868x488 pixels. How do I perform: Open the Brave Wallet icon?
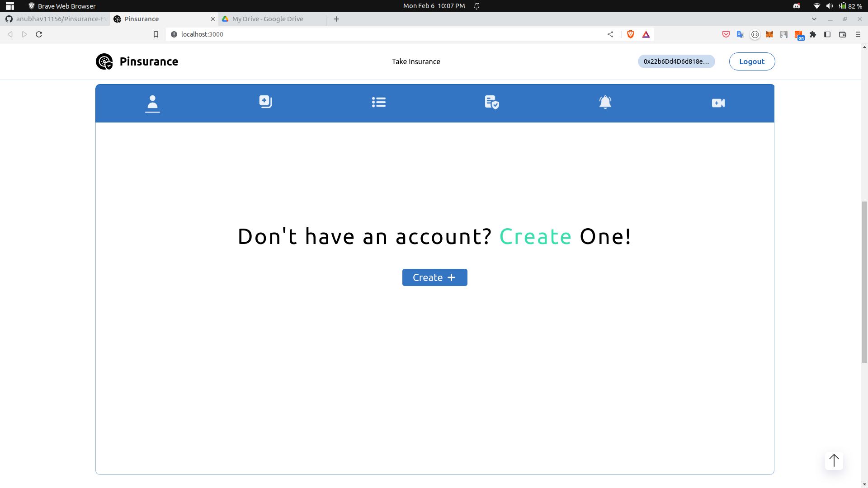tap(843, 34)
